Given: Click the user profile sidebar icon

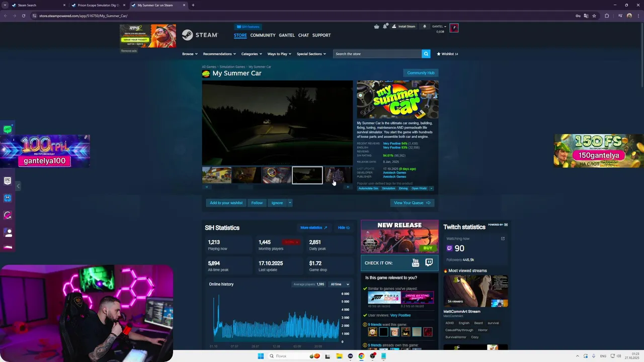Looking at the screenshot, I should click(x=8, y=233).
